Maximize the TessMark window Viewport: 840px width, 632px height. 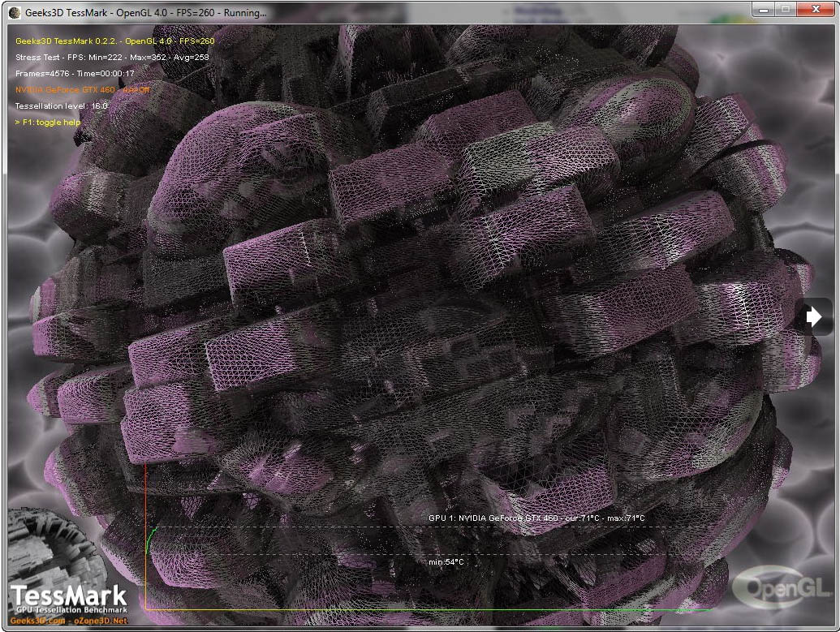[x=786, y=9]
